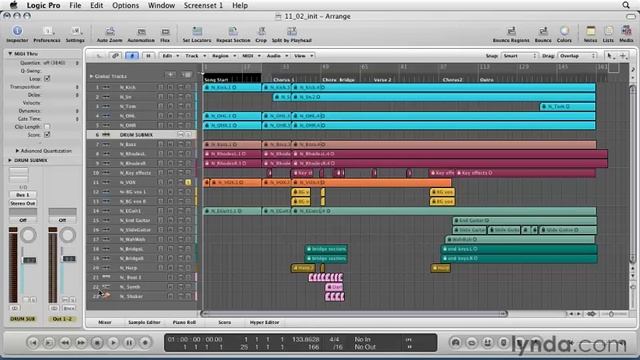This screenshot has height=360, width=640.
Task: Expand DRUM SUBMIX inspector section
Action: pyautogui.click(x=10, y=160)
